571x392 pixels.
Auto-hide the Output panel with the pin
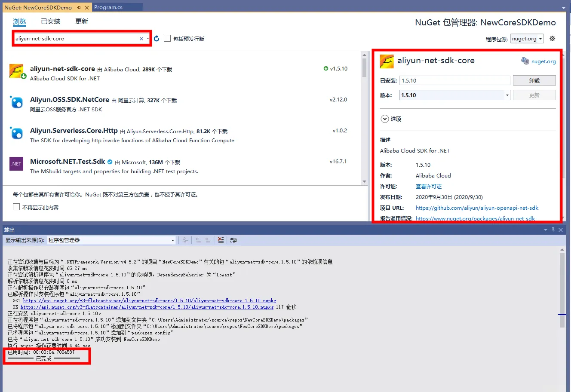553,230
